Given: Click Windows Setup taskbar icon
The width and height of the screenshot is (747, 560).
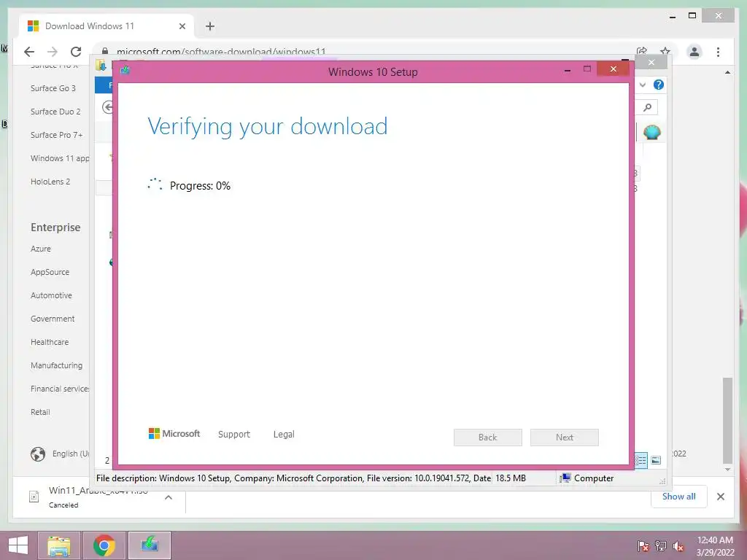Looking at the screenshot, I should [150, 545].
